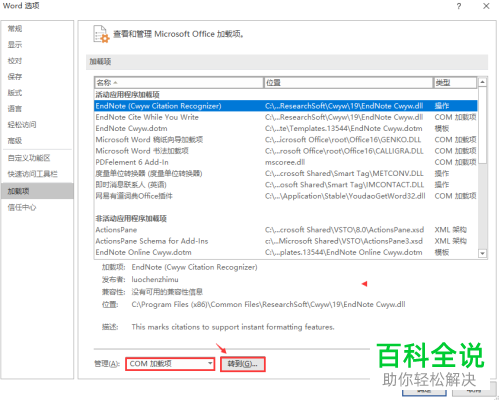Select Microsoft Word 书法加载项 row
The height and width of the screenshot is (400, 500).
(286, 151)
